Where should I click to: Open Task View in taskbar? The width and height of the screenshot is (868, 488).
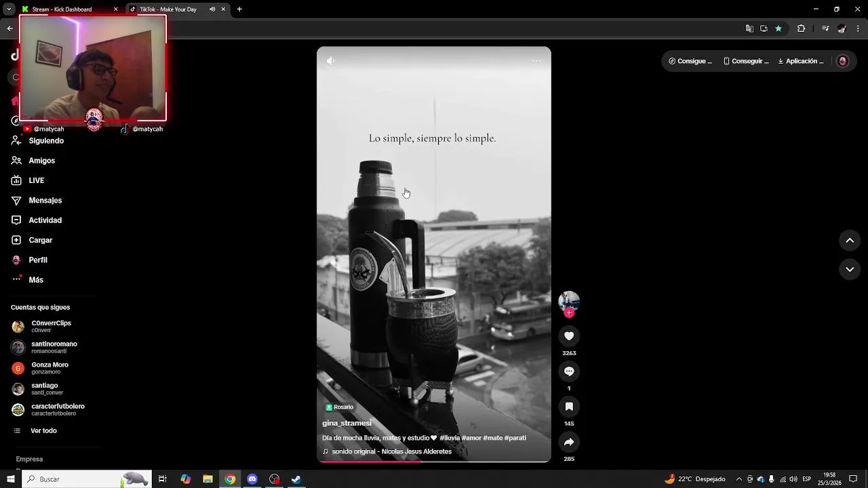coord(163,479)
